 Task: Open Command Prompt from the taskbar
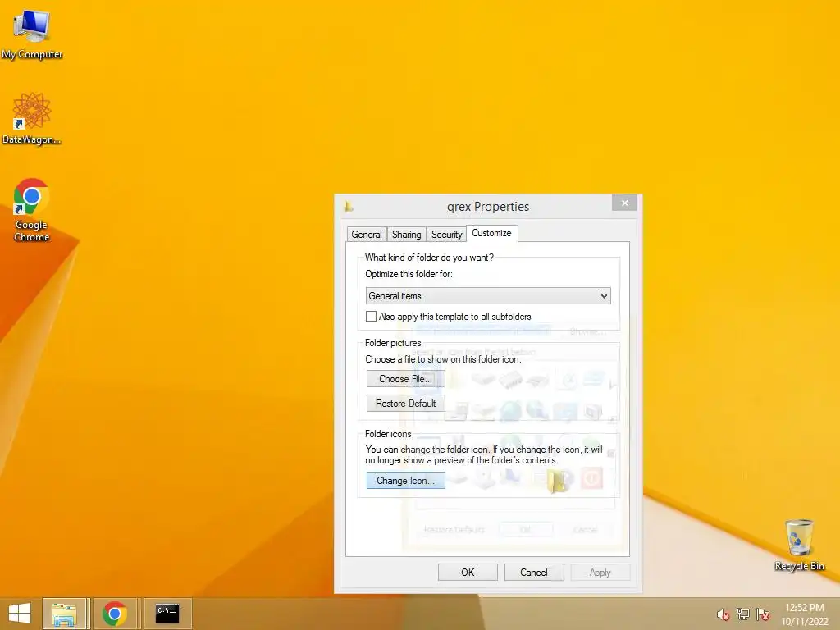pos(167,614)
